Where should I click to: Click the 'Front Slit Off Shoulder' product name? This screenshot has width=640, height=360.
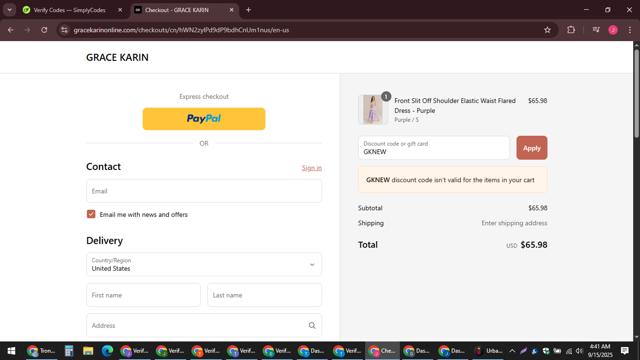click(455, 105)
